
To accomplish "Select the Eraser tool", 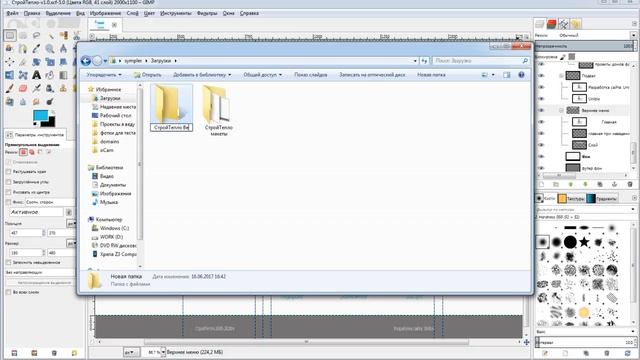I will pyautogui.click(x=23, y=88).
